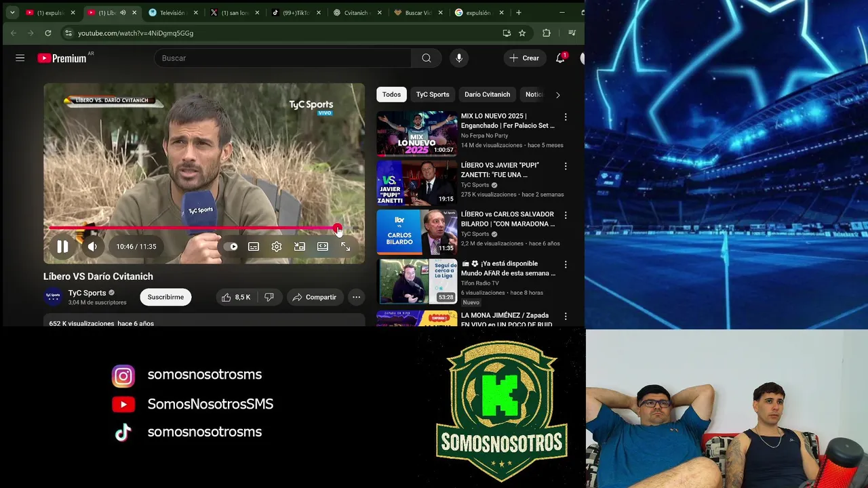The image size is (868, 488).
Task: Select the Todos filter chip
Action: 391,94
